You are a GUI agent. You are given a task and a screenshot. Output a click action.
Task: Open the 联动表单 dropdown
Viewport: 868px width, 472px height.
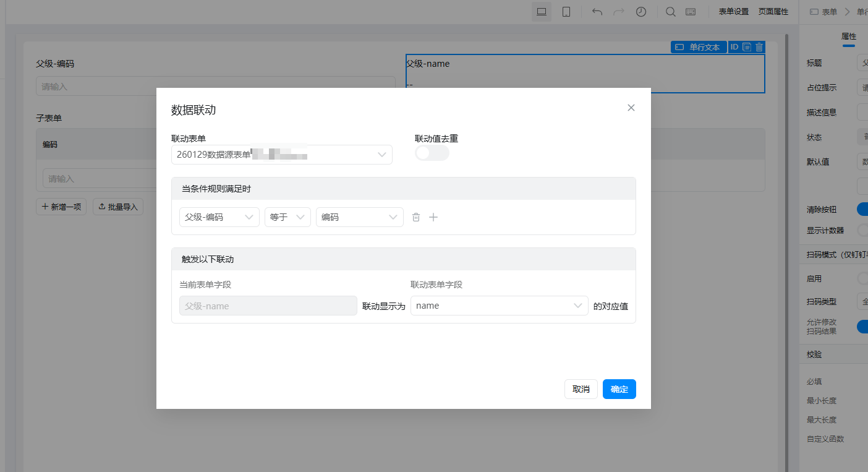pyautogui.click(x=282, y=155)
